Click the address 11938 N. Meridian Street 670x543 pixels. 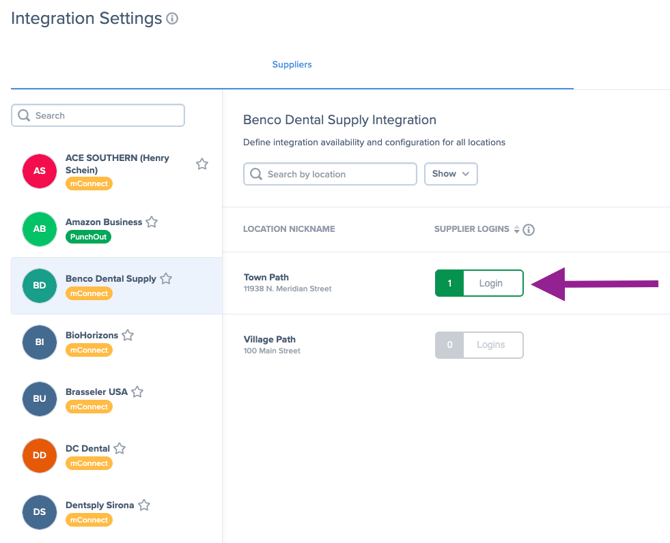[288, 289]
